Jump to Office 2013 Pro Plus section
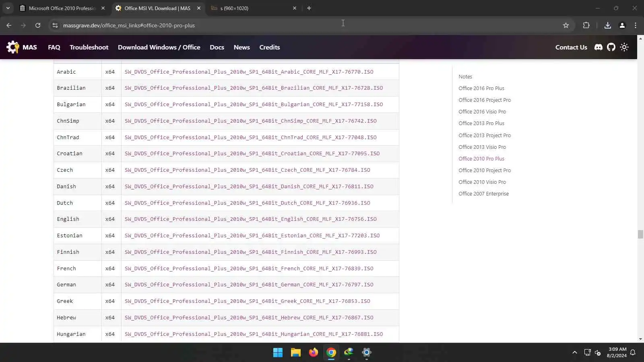The height and width of the screenshot is (362, 644). pyautogui.click(x=481, y=123)
